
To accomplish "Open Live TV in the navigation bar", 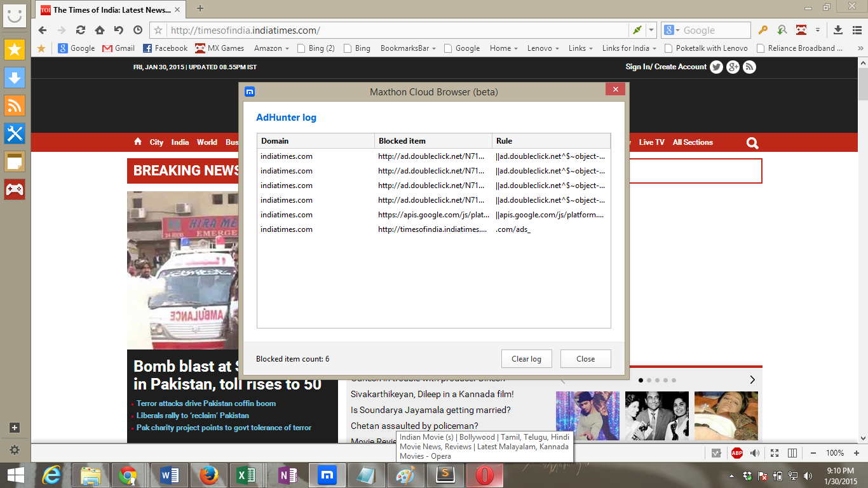I will [x=652, y=142].
